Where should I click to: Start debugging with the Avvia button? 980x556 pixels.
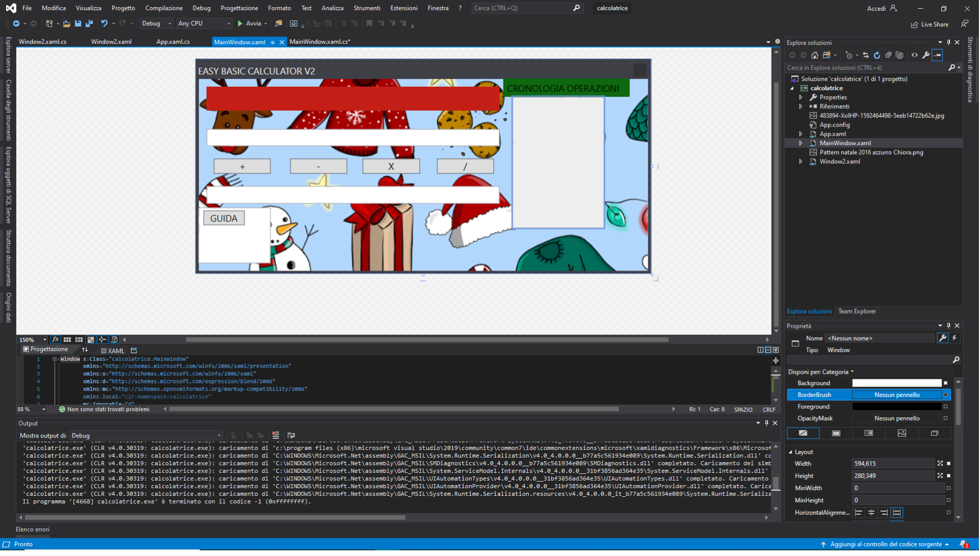coord(249,24)
